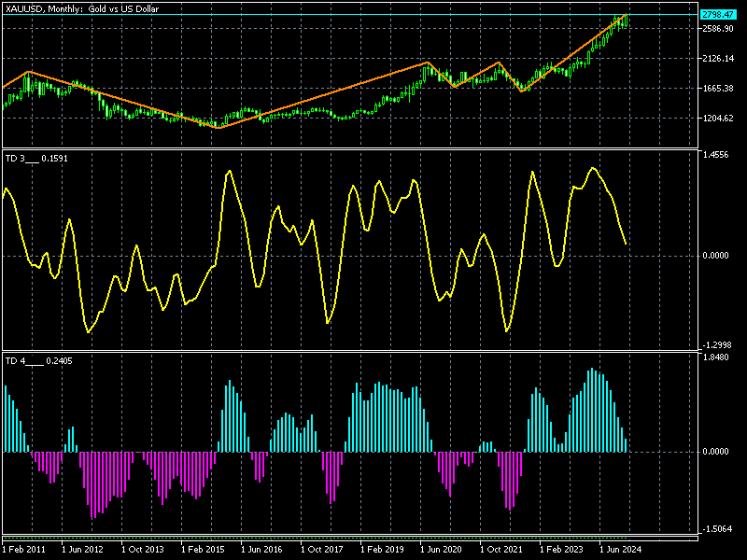The image size is (747, 560).
Task: Click the 2126.14 price scale value
Action: tap(718, 59)
